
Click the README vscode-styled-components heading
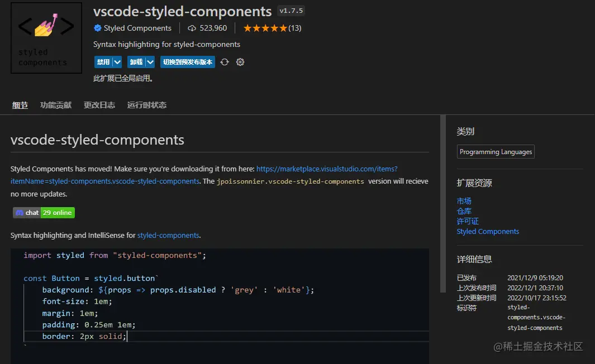(97, 140)
